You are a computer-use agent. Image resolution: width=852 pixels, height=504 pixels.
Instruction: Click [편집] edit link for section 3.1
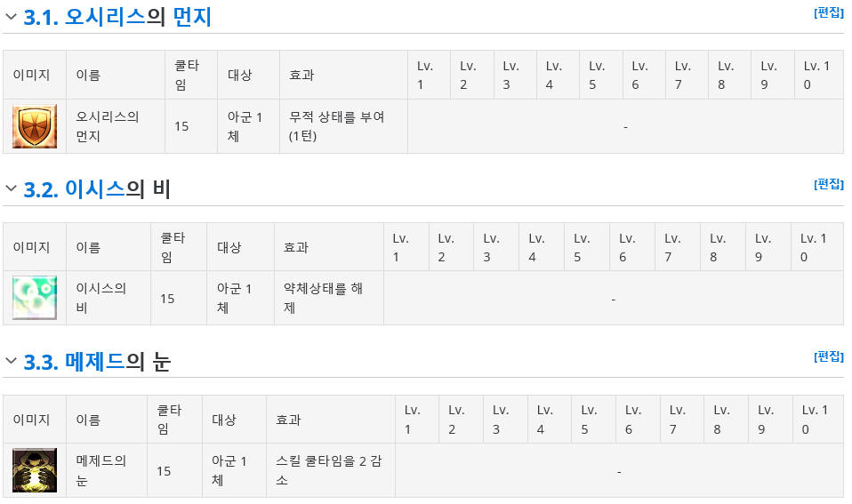(x=829, y=12)
